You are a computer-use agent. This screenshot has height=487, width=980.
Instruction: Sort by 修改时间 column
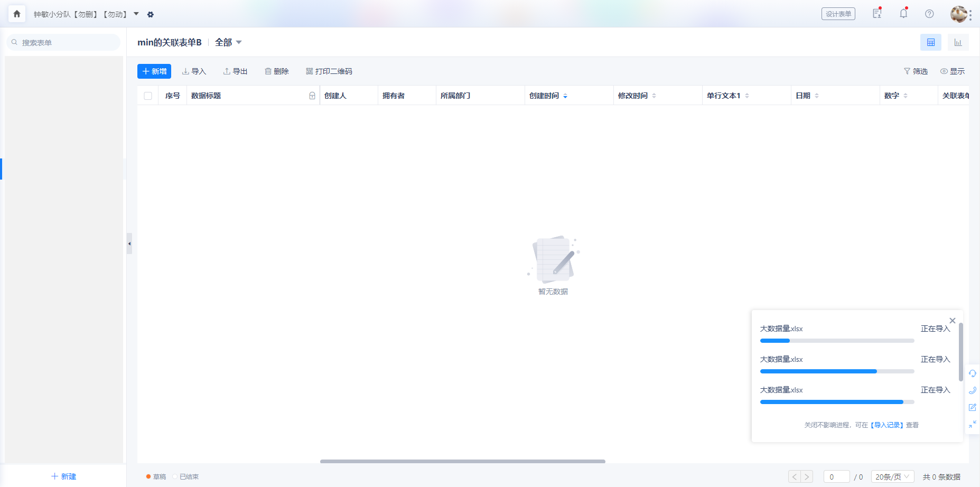tap(654, 96)
